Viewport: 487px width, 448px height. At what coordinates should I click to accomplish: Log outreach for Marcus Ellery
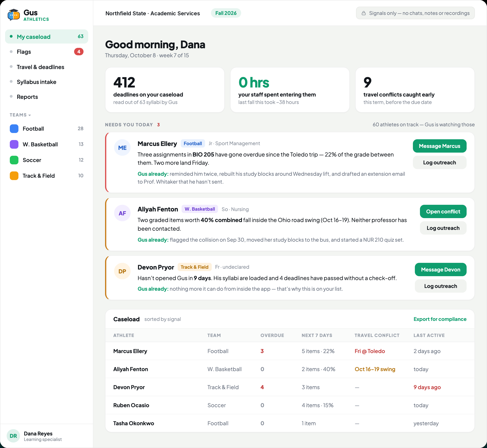click(440, 162)
